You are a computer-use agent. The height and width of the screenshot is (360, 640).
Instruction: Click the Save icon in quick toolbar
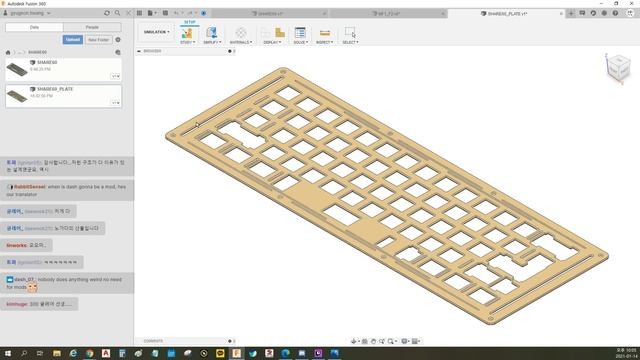165,13
